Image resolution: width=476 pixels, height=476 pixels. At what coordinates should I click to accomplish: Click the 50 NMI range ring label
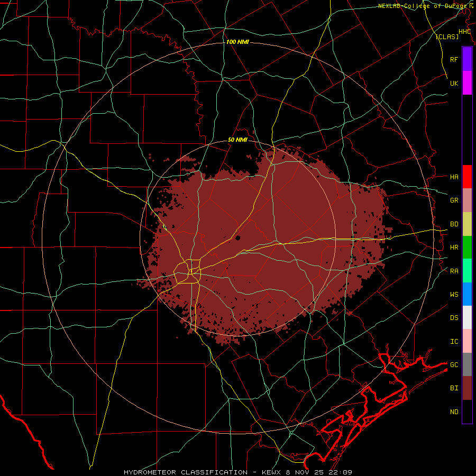[237, 140]
